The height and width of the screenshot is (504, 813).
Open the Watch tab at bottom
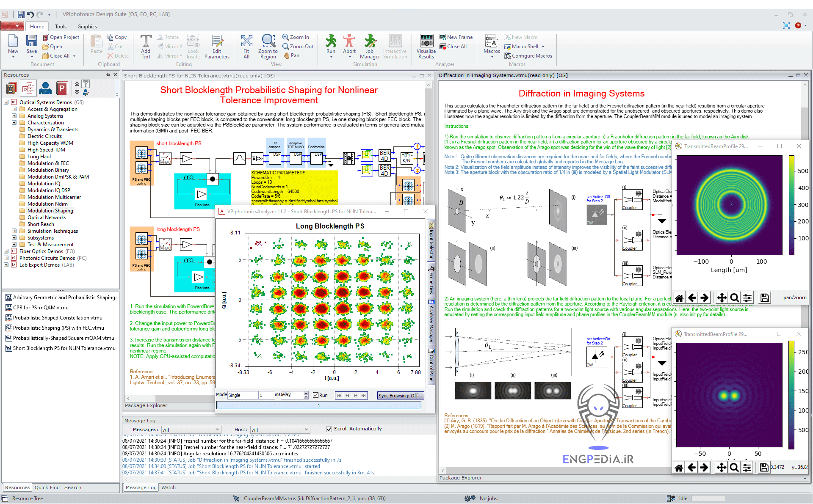coord(168,487)
